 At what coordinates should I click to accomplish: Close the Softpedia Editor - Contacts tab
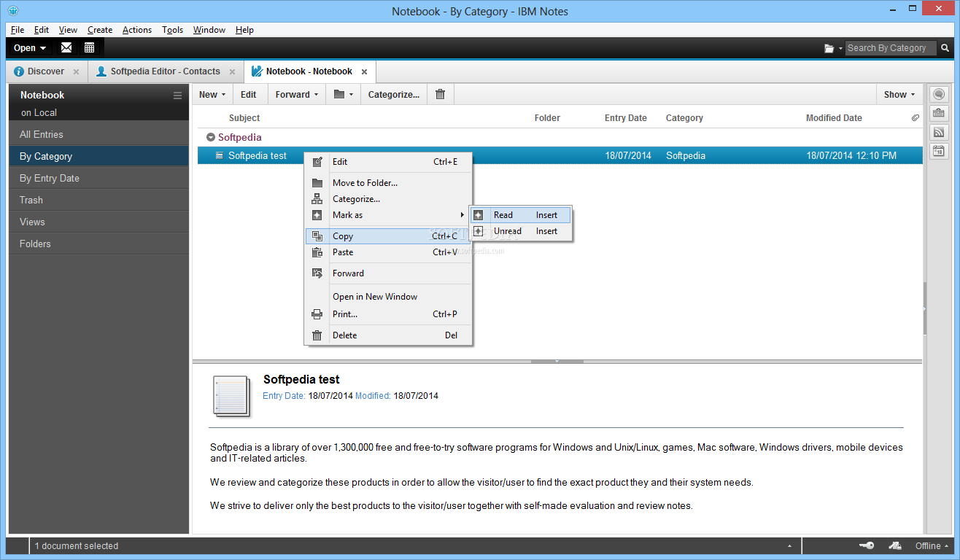pyautogui.click(x=232, y=71)
